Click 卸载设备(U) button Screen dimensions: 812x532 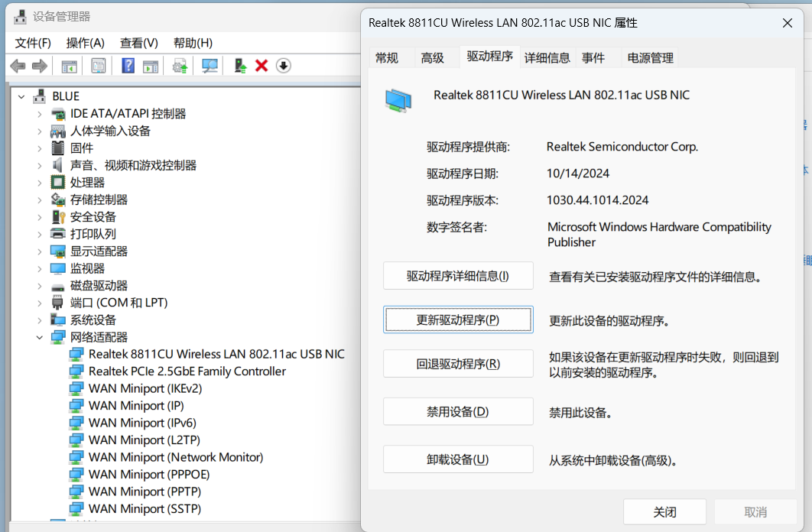[458, 459]
